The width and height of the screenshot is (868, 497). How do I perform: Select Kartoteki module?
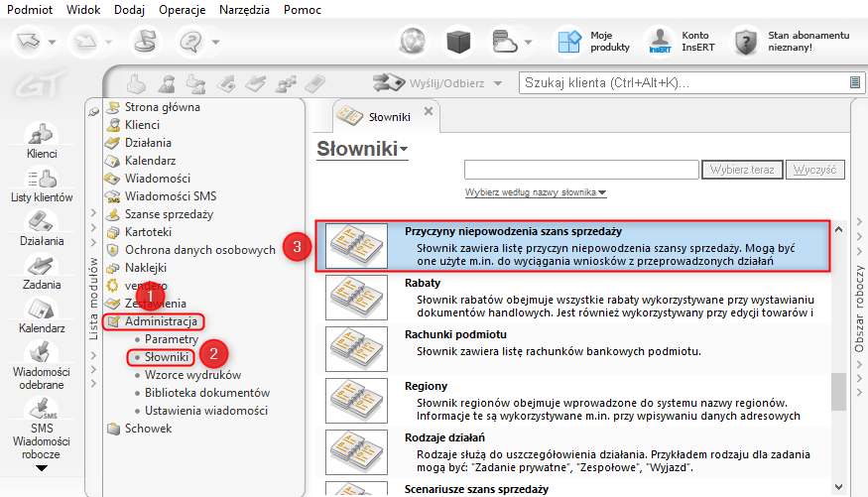click(139, 232)
